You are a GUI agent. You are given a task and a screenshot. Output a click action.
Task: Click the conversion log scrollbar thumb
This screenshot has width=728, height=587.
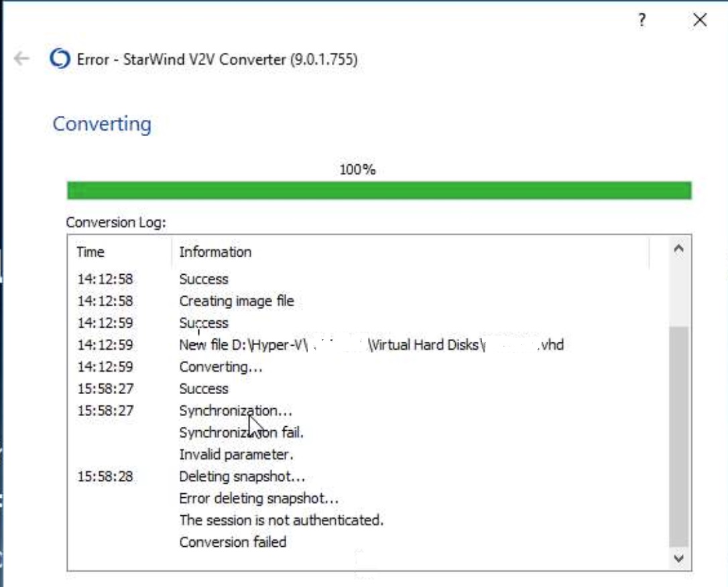click(x=678, y=437)
